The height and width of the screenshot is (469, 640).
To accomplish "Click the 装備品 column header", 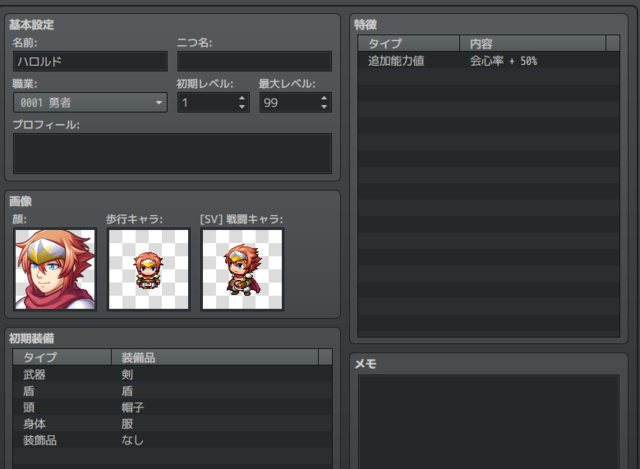I will 215,357.
